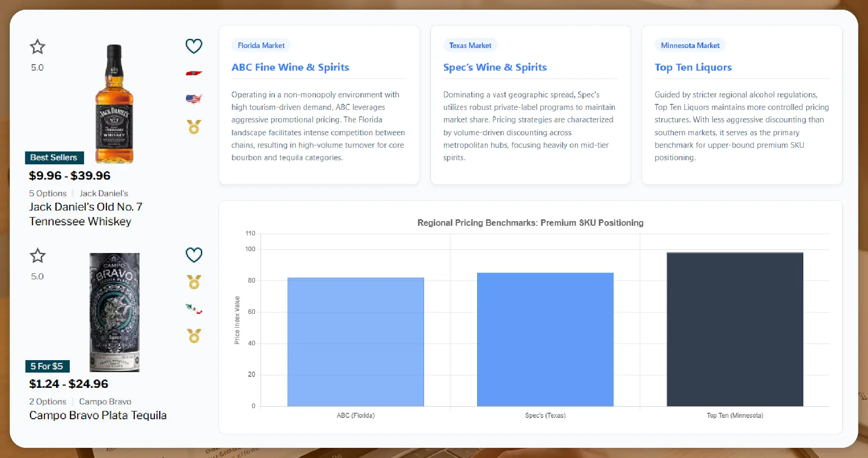Expand the 2 Options dropdown for Campo Bravo
Screen dimensions: 868x458
pos(48,401)
